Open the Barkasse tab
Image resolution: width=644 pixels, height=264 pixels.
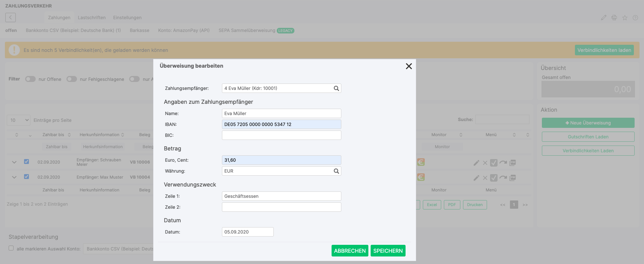tap(140, 30)
